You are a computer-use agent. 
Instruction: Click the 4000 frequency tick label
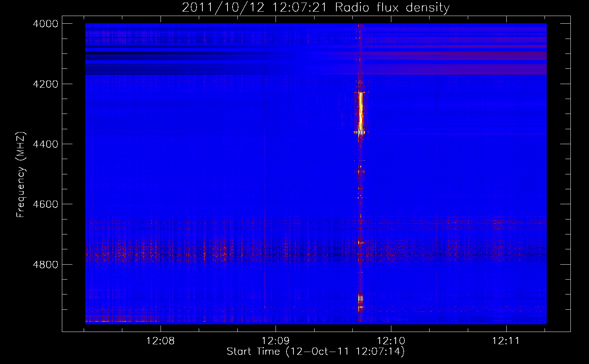tap(46, 24)
